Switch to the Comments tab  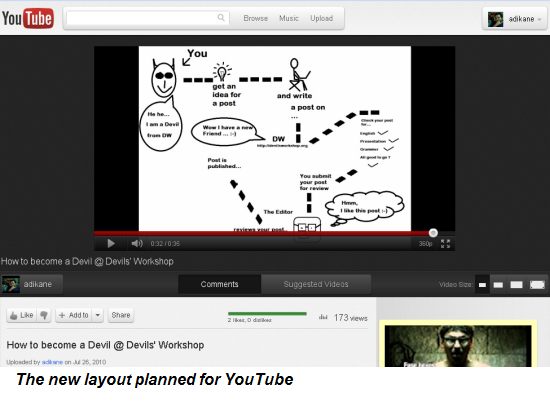point(220,284)
